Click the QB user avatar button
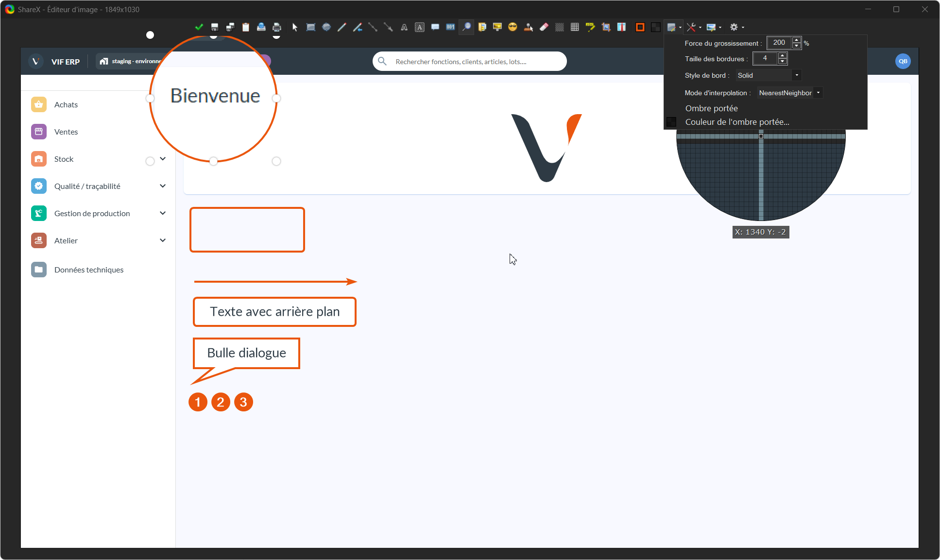Image resolution: width=940 pixels, height=560 pixels. [x=903, y=61]
